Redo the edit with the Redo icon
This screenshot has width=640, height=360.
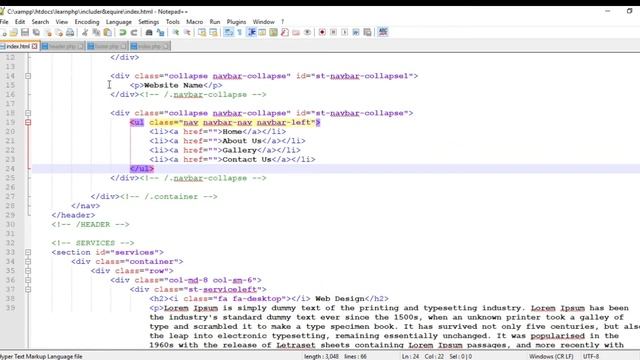tap(134, 32)
